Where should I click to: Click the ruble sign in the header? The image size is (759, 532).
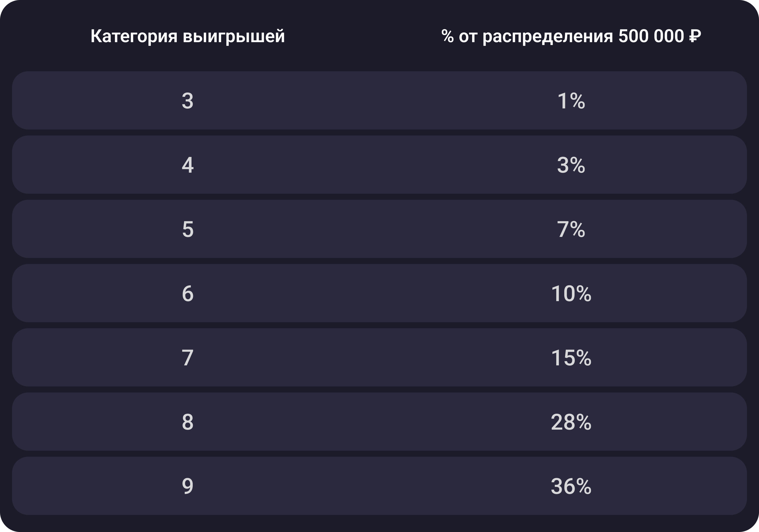click(695, 36)
